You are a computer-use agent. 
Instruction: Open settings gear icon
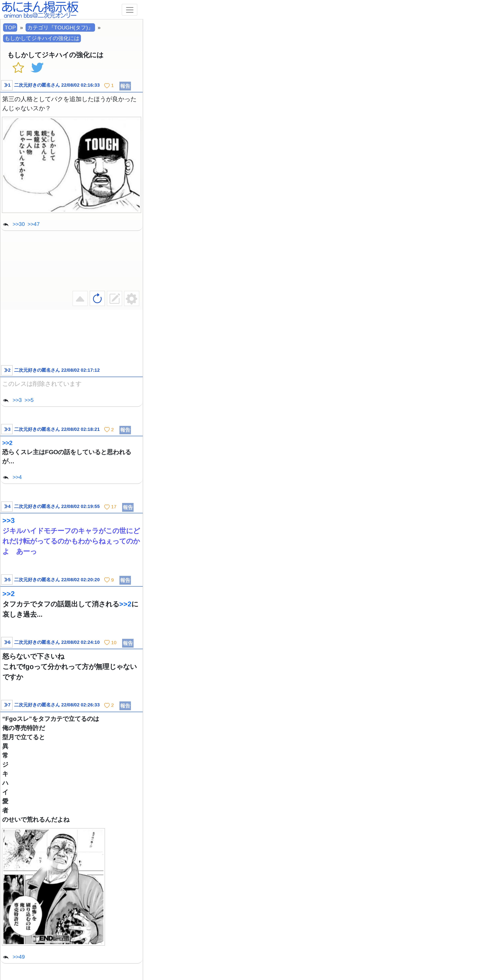132,299
